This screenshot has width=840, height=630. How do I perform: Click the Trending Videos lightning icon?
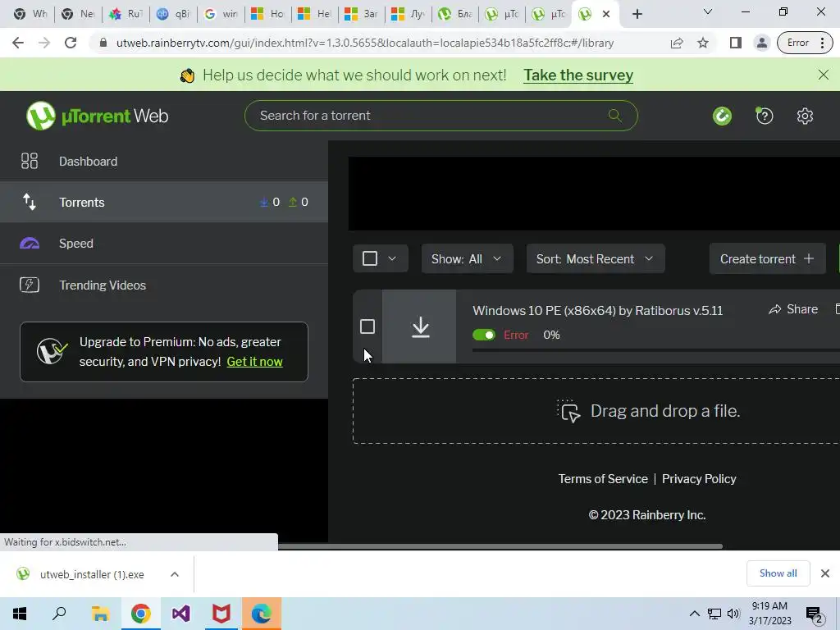pyautogui.click(x=30, y=285)
